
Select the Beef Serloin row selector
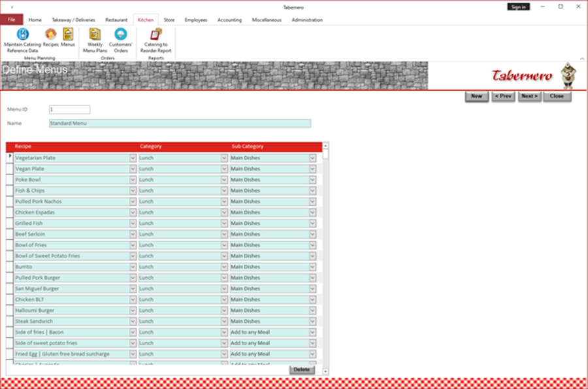(10, 235)
